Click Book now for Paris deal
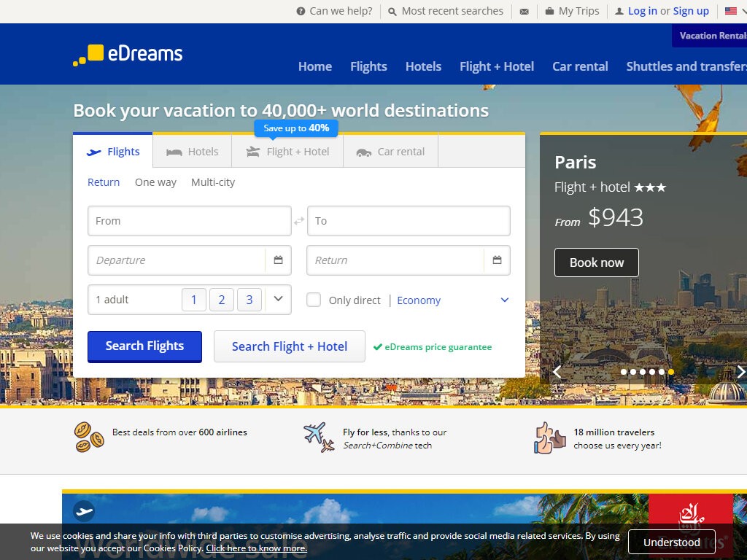Screen dimensions: 747x560 point(597,262)
